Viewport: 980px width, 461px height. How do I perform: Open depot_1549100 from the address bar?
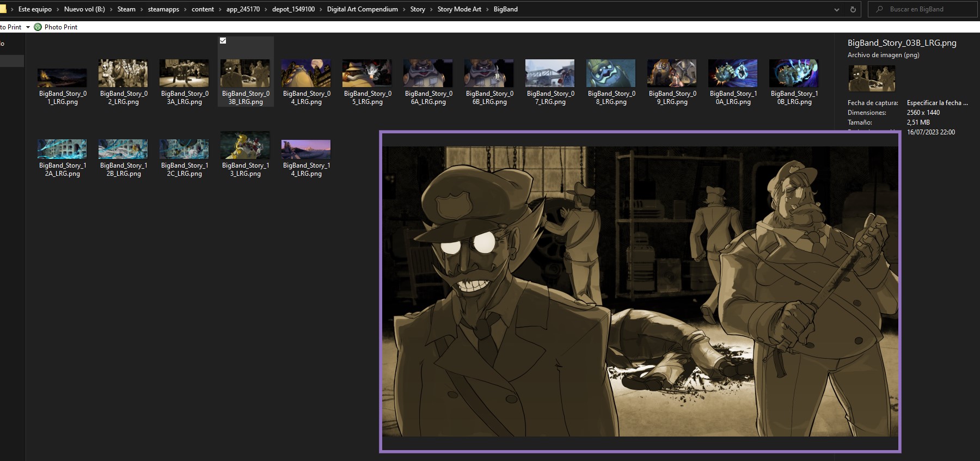click(x=293, y=9)
